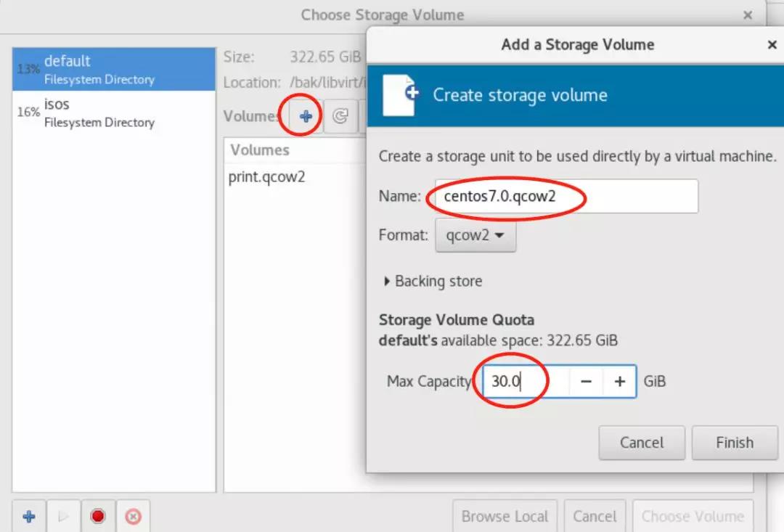Click the Browse Local button

(x=505, y=517)
